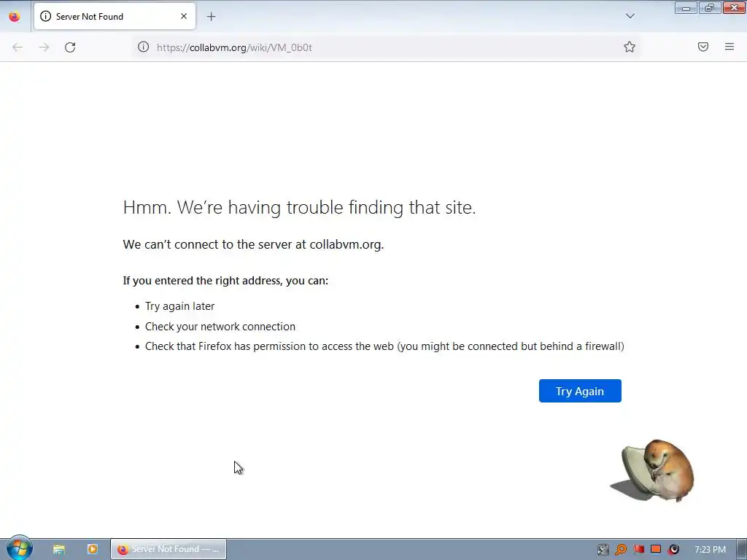Click the orange monitor network tray icon

[x=656, y=550]
